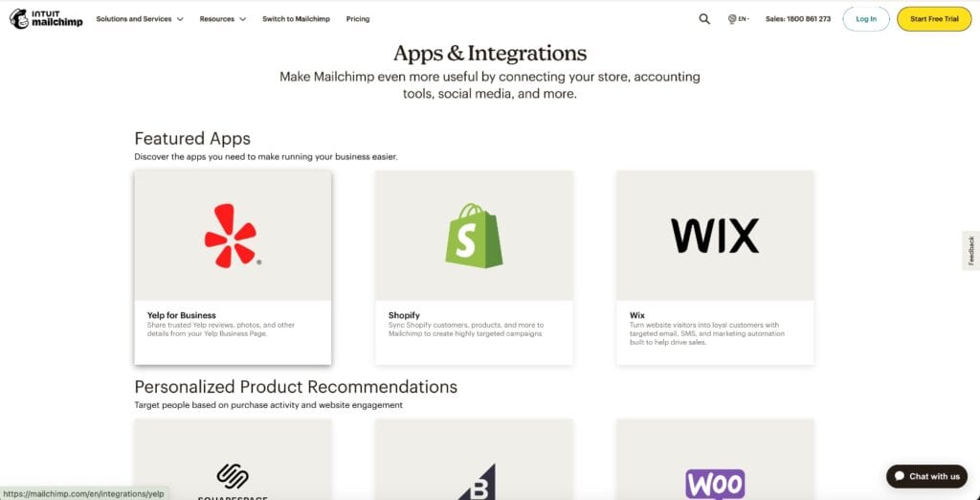980x500 pixels.
Task: Open the Chat with us widget
Action: 926,476
